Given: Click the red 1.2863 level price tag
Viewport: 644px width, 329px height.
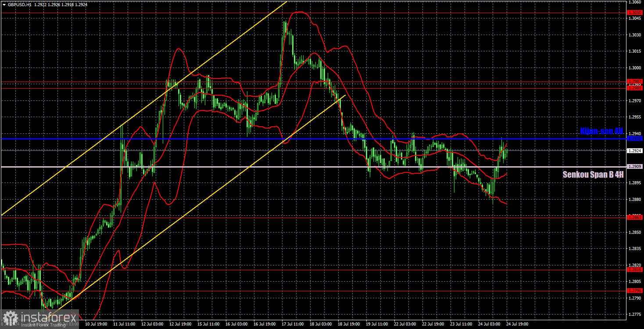Looking at the screenshot, I should click(x=635, y=217).
